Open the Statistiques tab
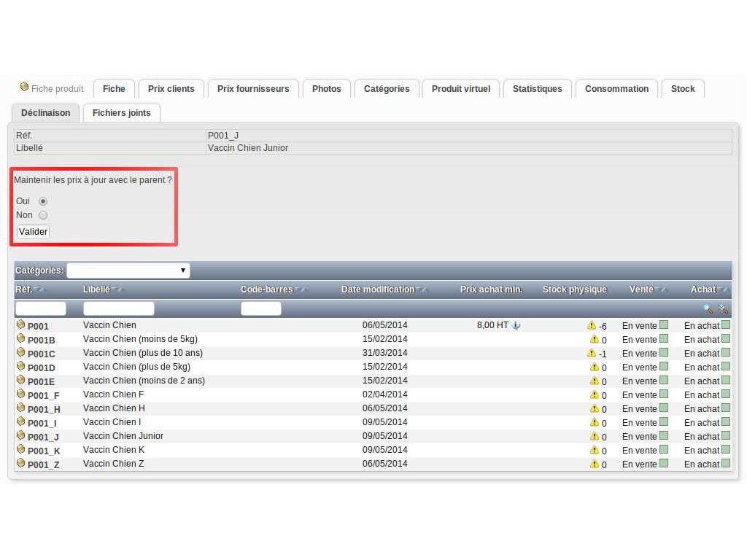Image resolution: width=747 pixels, height=560 pixels. pos(537,89)
